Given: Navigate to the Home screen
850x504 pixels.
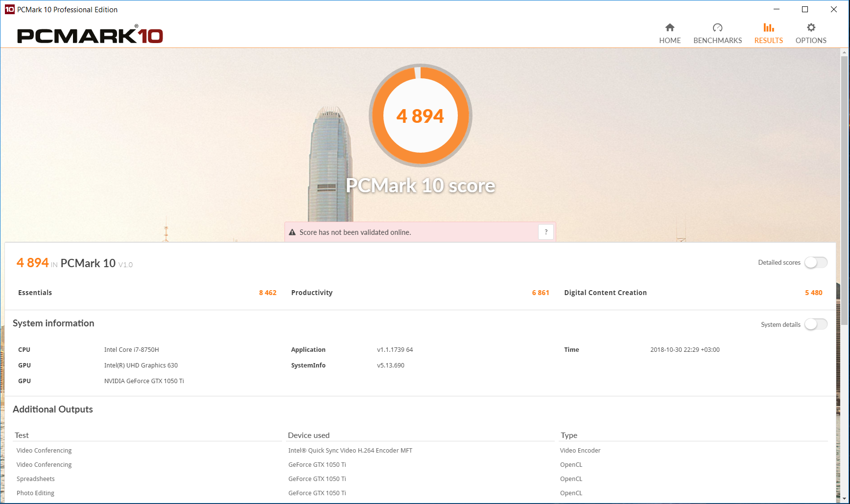Looking at the screenshot, I should [669, 32].
